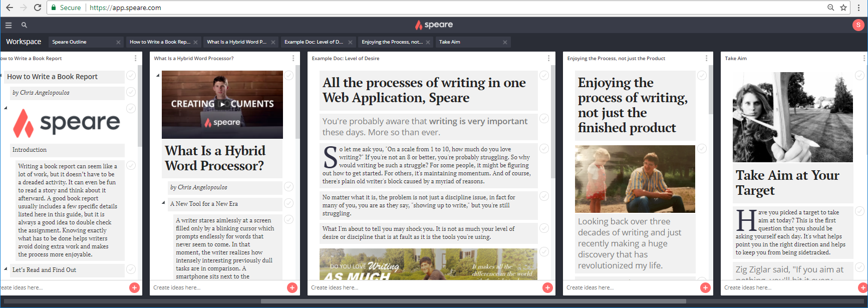Open options menu for Example Doc: Level of Desire board
Viewport: 868px width, 308px height.
[x=548, y=59]
